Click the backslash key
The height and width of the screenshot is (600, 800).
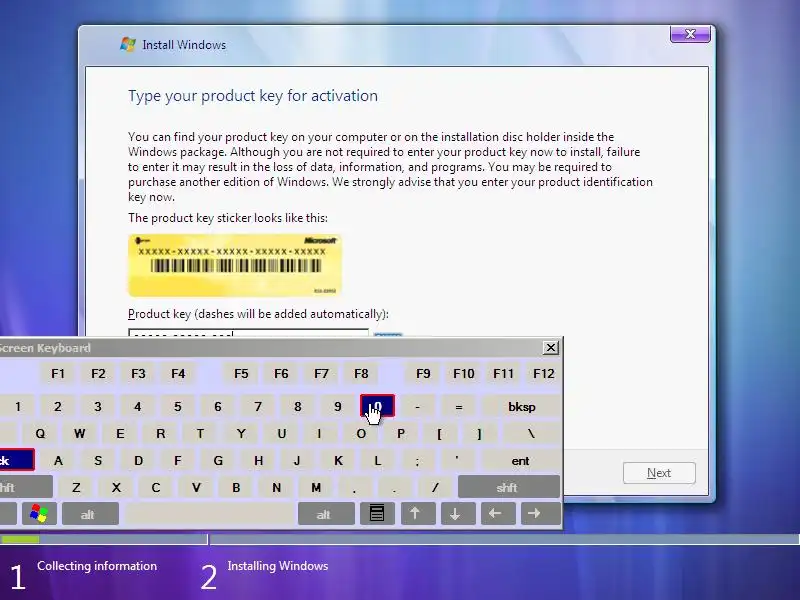click(x=531, y=434)
